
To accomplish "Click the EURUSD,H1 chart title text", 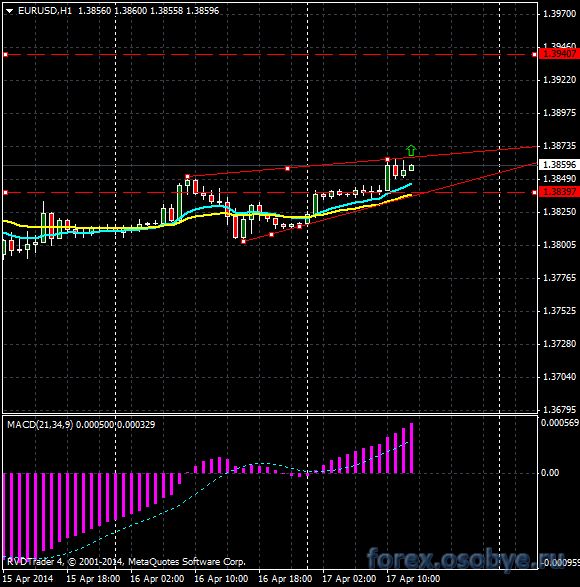I will pyautogui.click(x=45, y=11).
